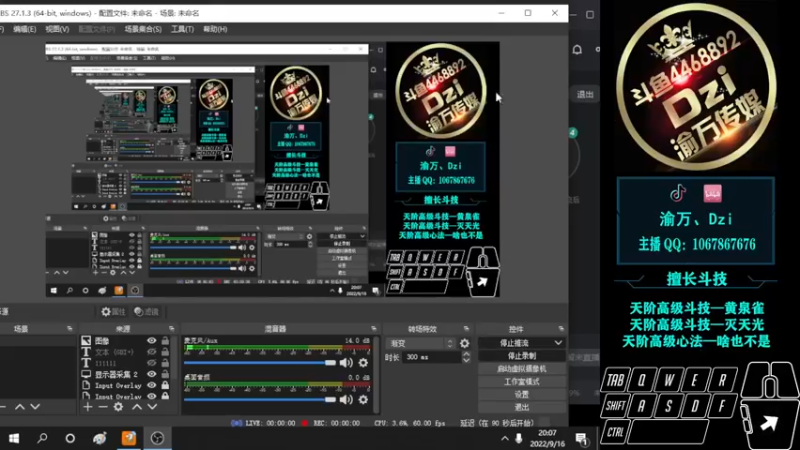Click the 停止录制 button

(x=521, y=356)
